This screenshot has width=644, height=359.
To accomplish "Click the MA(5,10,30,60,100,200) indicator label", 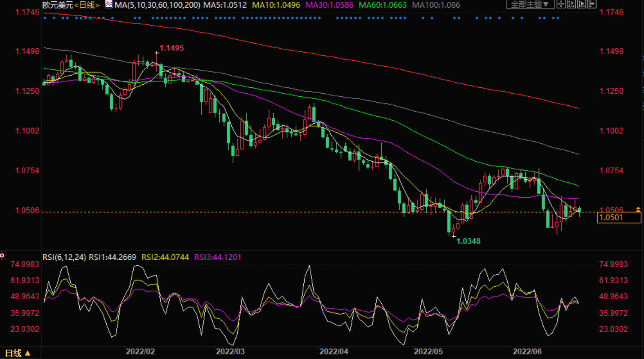I will pyautogui.click(x=157, y=5).
